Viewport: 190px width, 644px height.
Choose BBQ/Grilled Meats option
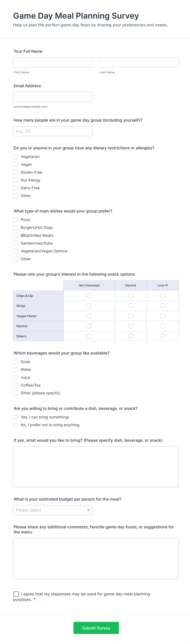pos(16,236)
